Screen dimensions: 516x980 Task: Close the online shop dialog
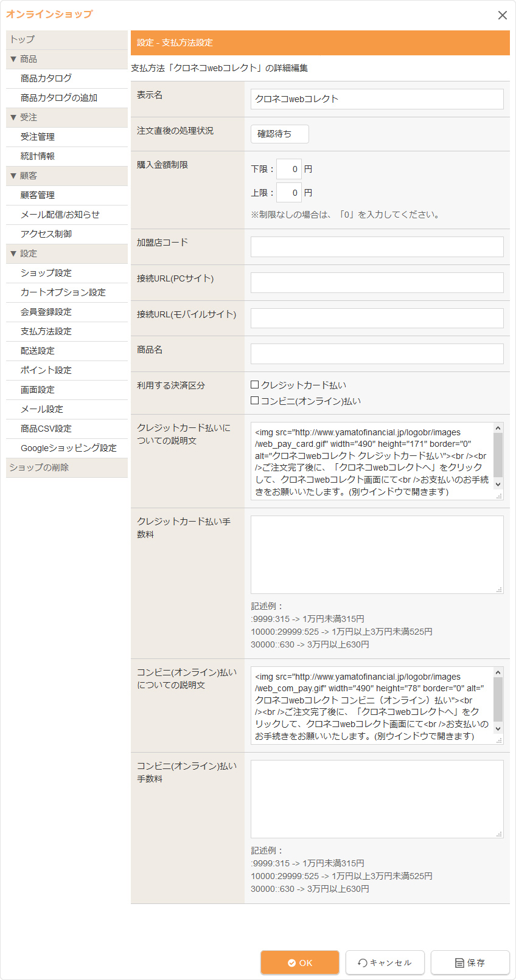coord(502,15)
